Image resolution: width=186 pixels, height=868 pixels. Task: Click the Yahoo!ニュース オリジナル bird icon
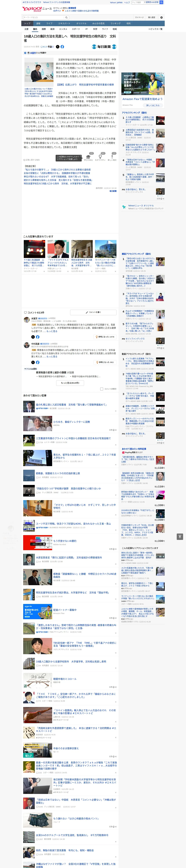(x=124, y=207)
